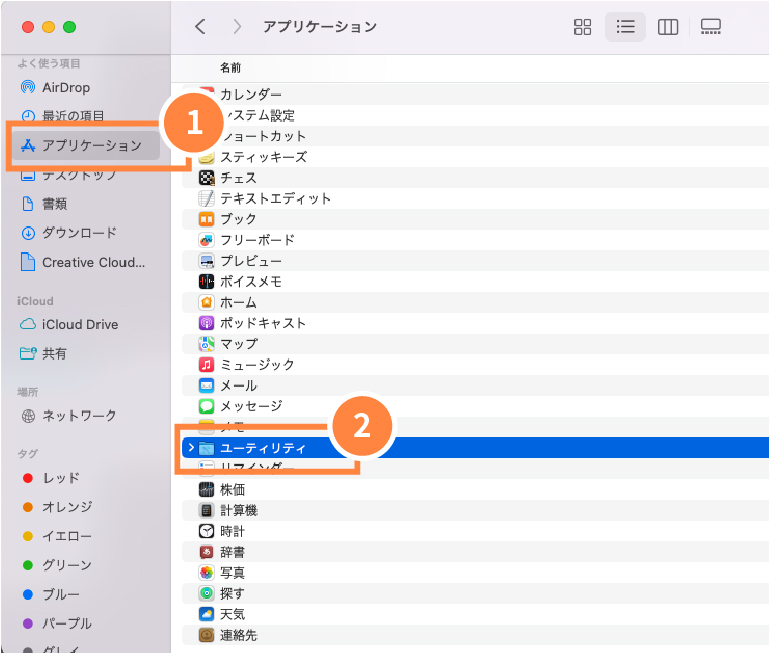Image resolution: width=769 pixels, height=653 pixels.
Task: Click the ミュージック name text
Action: 257,365
